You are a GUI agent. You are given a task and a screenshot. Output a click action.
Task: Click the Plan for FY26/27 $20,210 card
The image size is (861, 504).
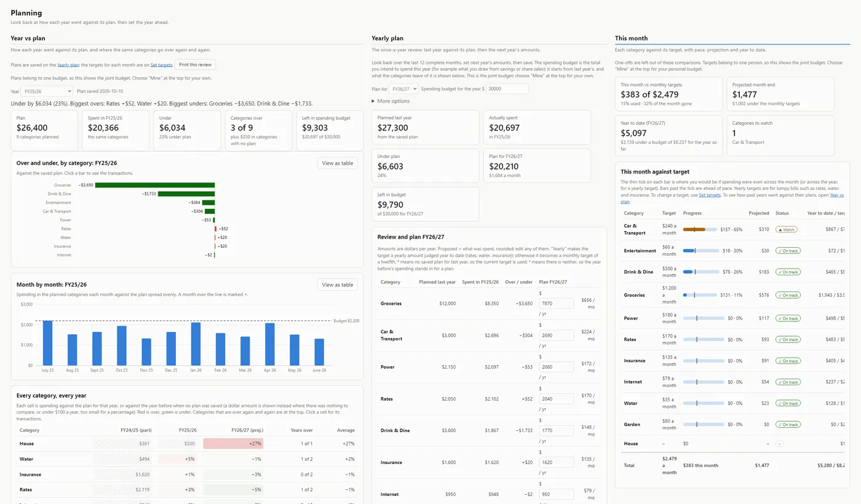tap(537, 165)
